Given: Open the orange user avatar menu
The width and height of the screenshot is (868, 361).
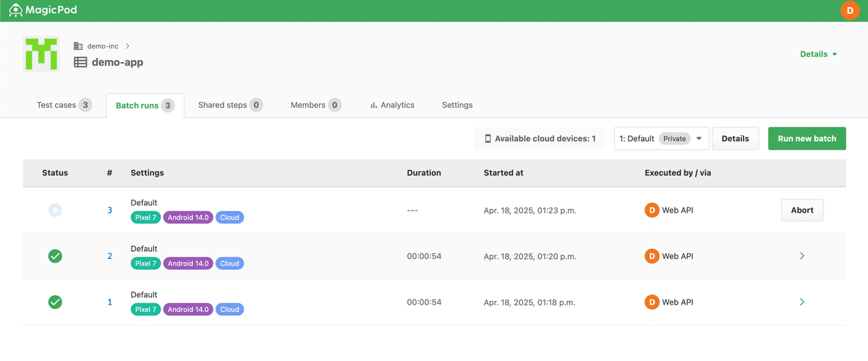Looking at the screenshot, I should pyautogui.click(x=849, y=10).
